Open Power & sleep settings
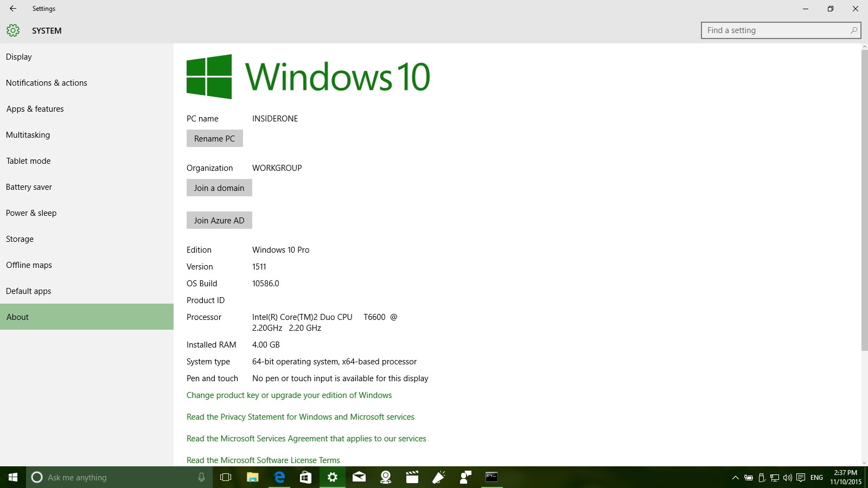The image size is (868, 488). point(87,213)
